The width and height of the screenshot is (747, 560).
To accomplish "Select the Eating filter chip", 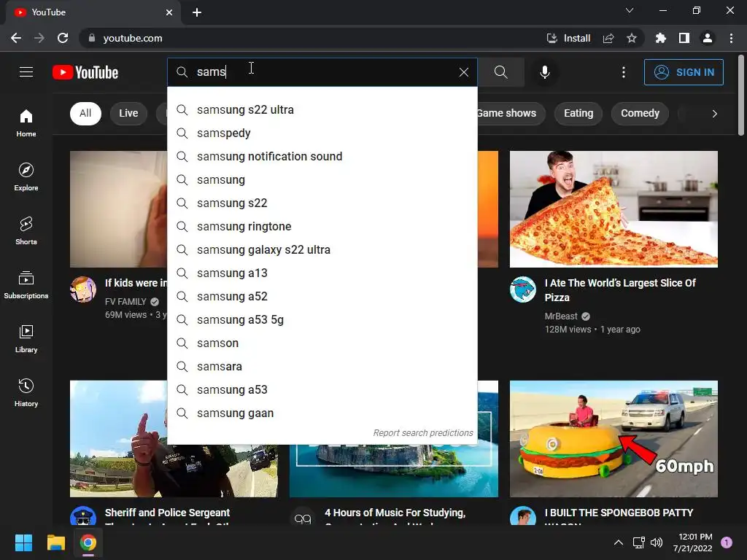I will (x=578, y=113).
